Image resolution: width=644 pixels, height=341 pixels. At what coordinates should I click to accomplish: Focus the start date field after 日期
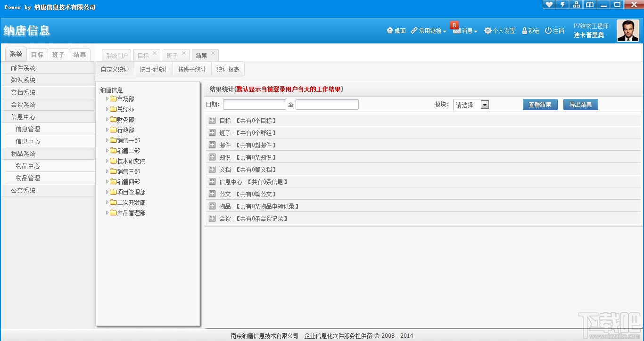pyautogui.click(x=255, y=105)
